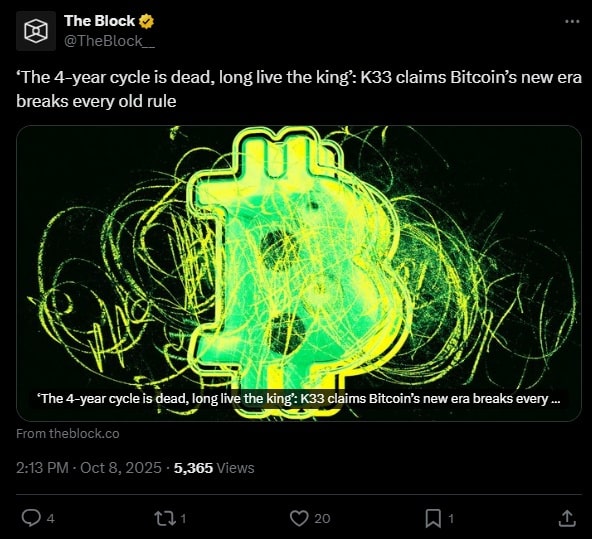Like the post with the heart icon
This screenshot has width=592, height=539.
pos(299,518)
